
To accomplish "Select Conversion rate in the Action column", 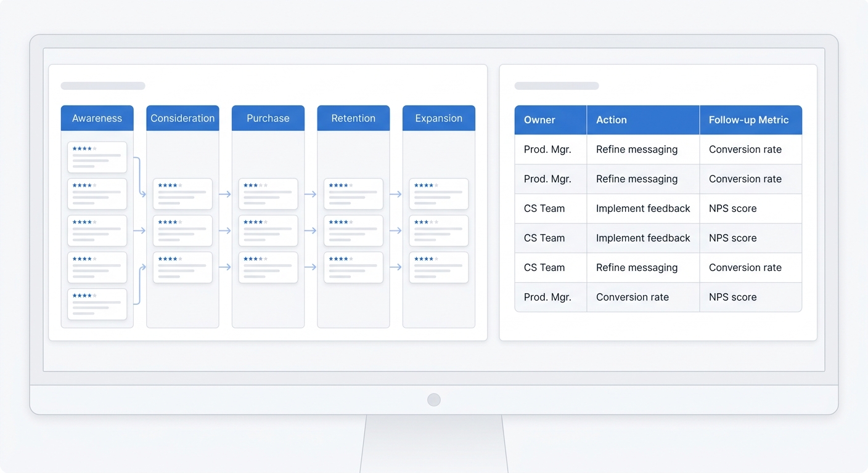I will (x=643, y=297).
